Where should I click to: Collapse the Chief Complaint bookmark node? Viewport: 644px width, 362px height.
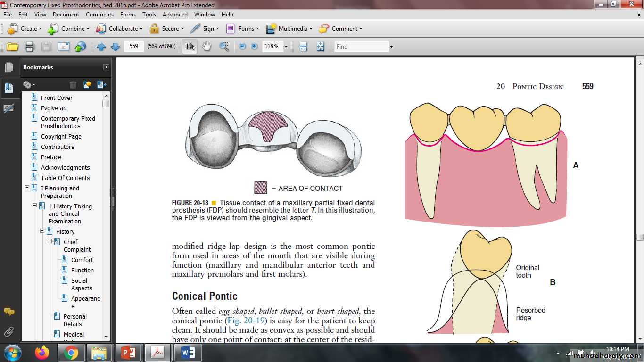(58, 242)
